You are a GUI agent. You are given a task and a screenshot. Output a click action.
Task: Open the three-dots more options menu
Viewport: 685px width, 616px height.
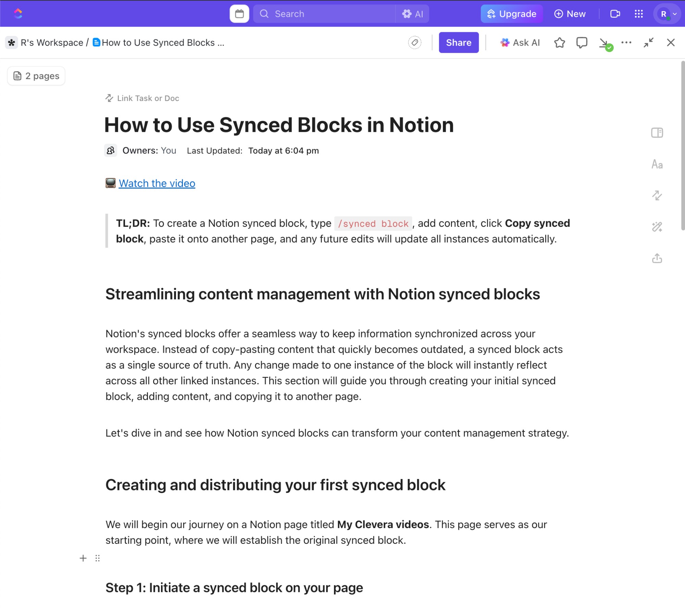point(626,42)
